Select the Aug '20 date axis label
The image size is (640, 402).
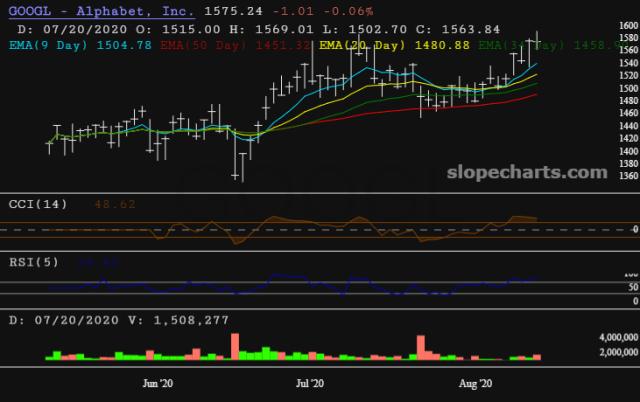click(x=481, y=383)
